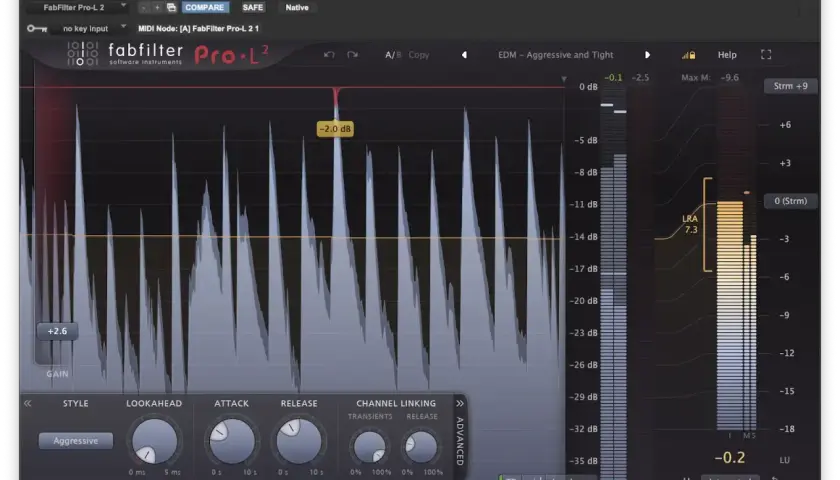Click the minus preset button in header
The height and width of the screenshot is (480, 840).
coord(144,8)
